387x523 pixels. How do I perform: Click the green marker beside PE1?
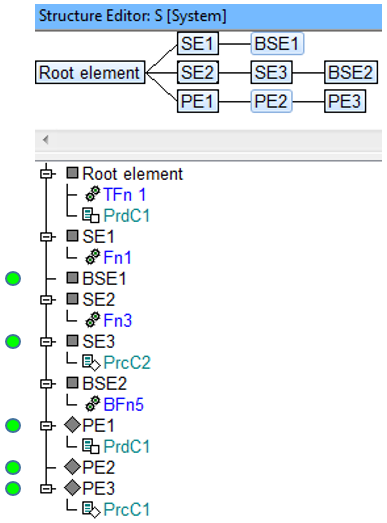(13, 426)
